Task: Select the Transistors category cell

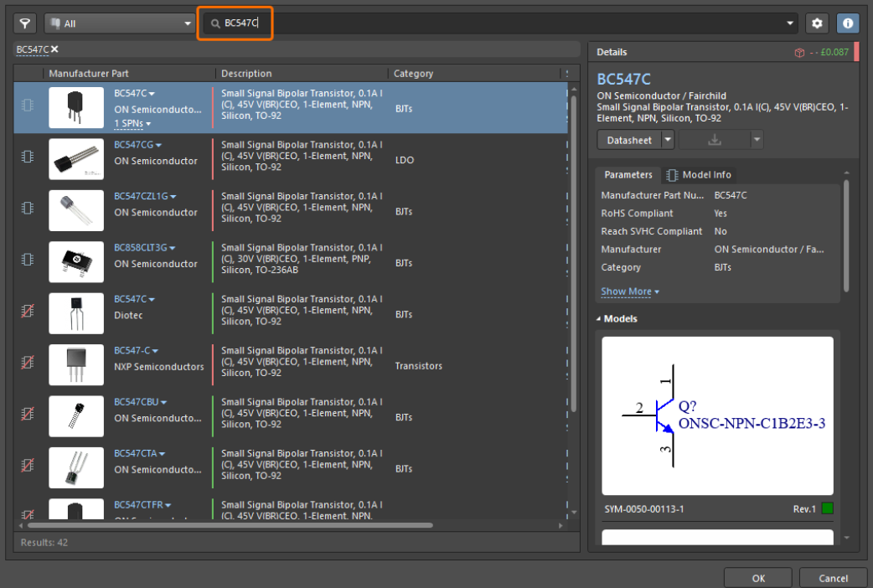Action: click(419, 366)
